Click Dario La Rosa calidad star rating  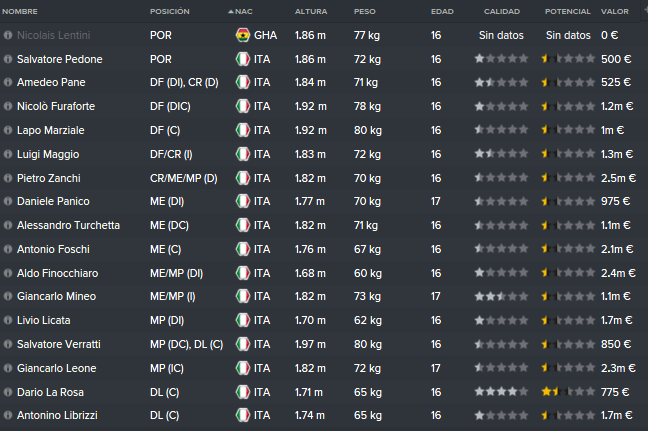501,392
